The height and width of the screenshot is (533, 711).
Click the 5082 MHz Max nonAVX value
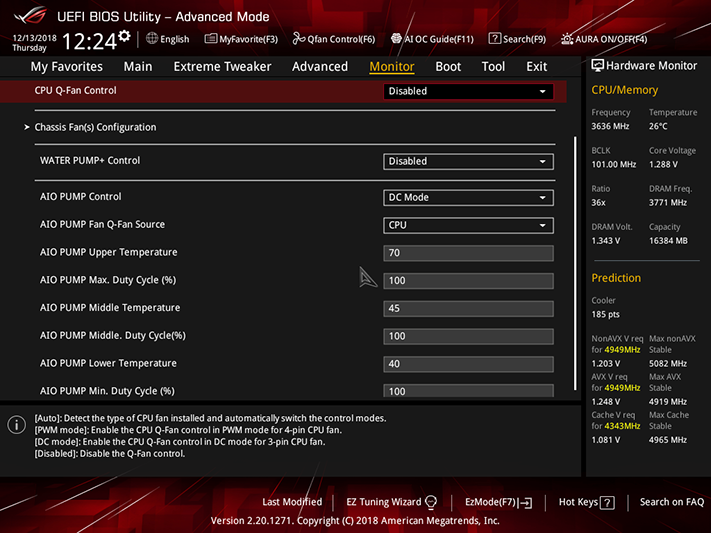tap(667, 363)
